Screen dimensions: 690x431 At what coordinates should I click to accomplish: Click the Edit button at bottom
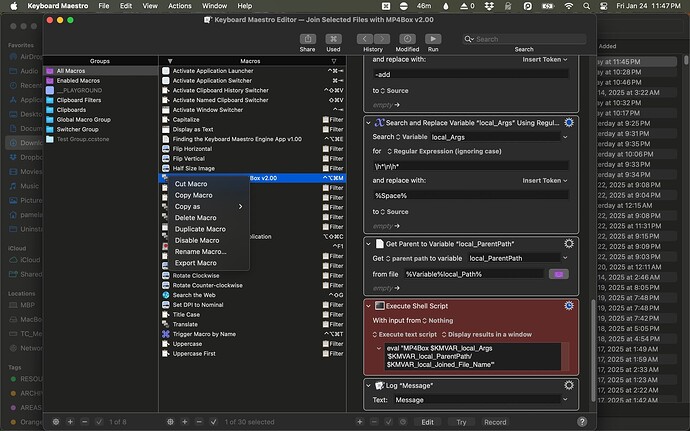click(x=427, y=422)
